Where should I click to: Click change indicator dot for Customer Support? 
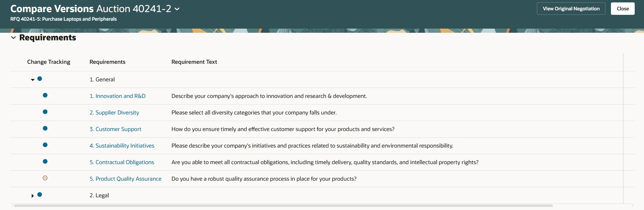click(45, 128)
